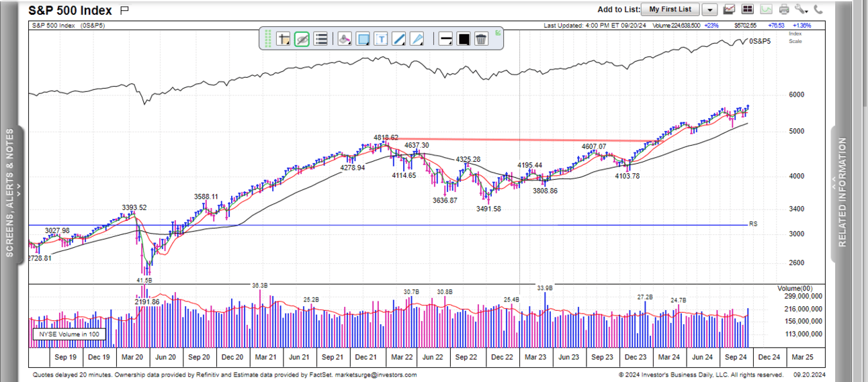The width and height of the screenshot is (868, 382).
Task: Pick the trend line drawing tool
Action: click(399, 39)
